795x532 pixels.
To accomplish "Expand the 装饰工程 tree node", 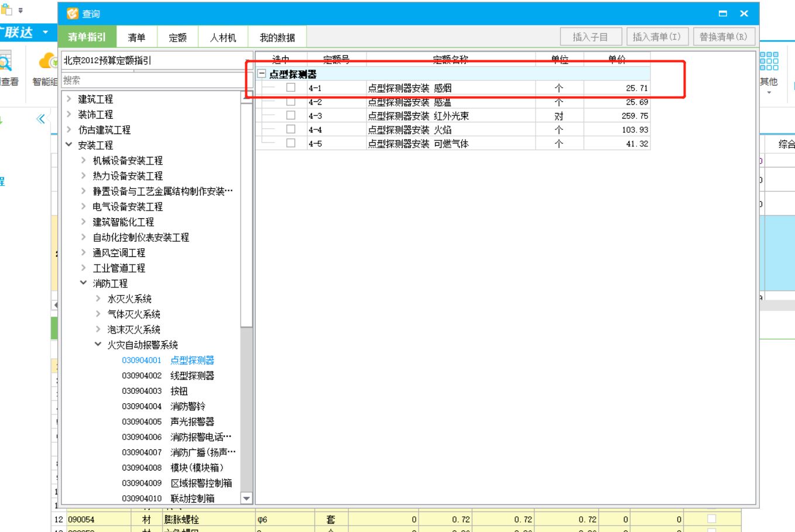I will (69, 114).
